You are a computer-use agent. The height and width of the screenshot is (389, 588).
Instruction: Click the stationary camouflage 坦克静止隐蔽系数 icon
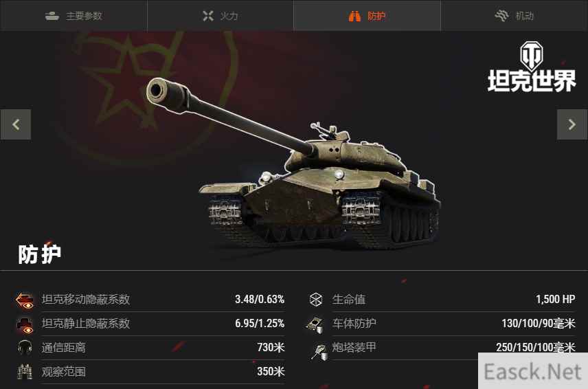(x=25, y=325)
